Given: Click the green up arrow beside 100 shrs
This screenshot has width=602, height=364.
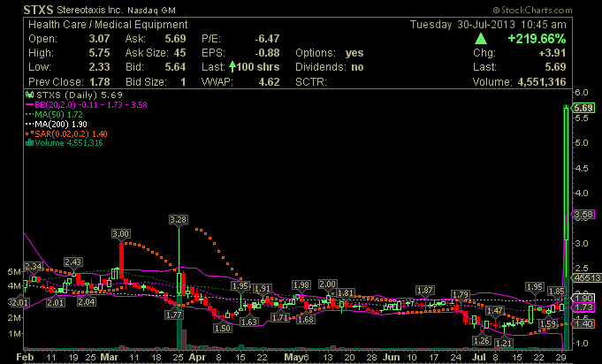Looking at the screenshot, I should [232, 67].
